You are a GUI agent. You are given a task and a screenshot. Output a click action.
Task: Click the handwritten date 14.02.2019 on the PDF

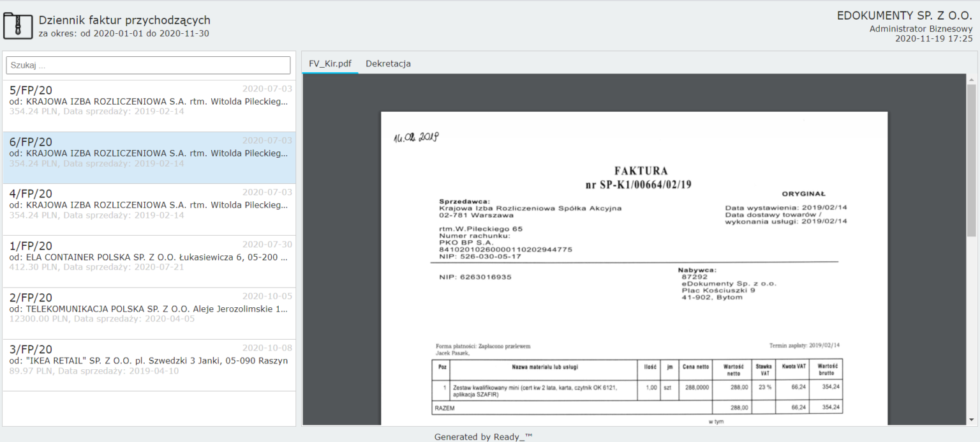pyautogui.click(x=416, y=137)
